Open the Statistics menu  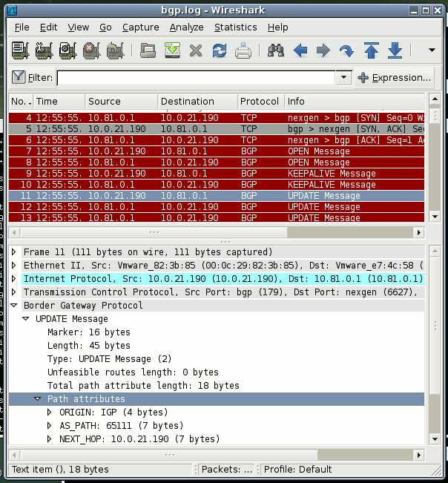(x=236, y=27)
